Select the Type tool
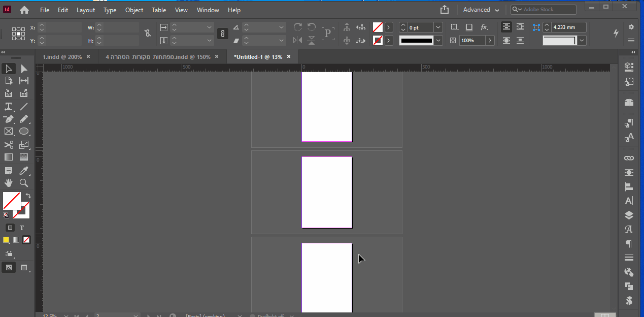 point(9,107)
